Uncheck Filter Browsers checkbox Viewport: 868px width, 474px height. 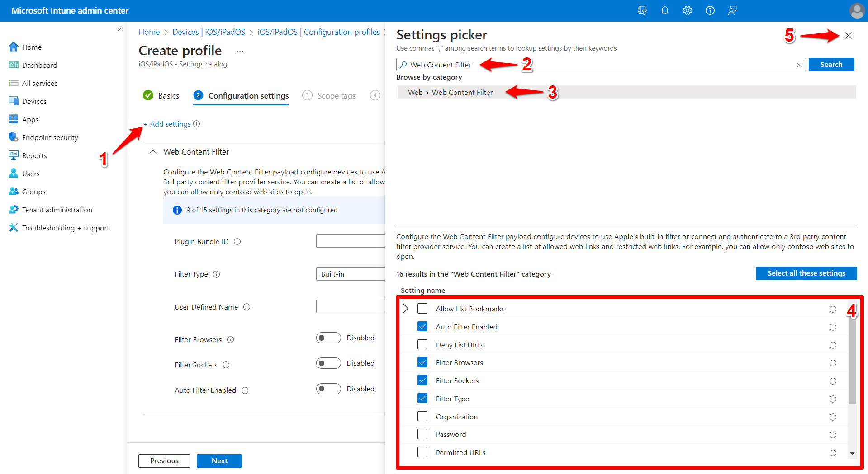click(422, 362)
